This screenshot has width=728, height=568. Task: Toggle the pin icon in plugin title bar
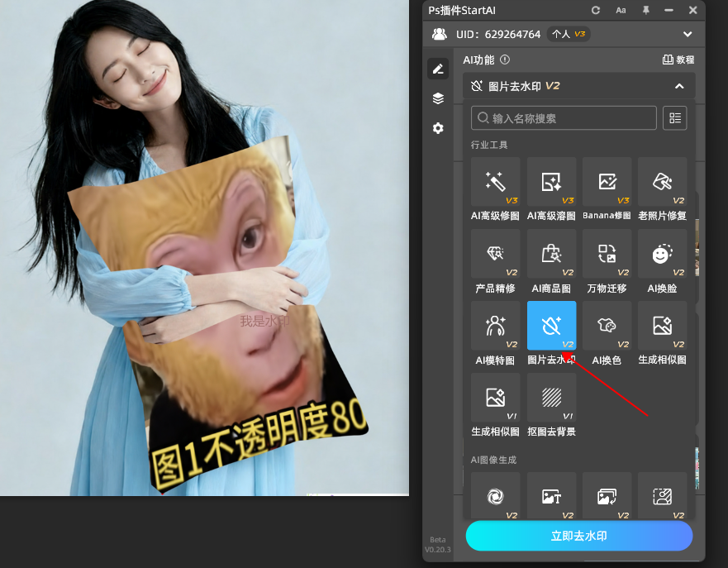tap(645, 10)
